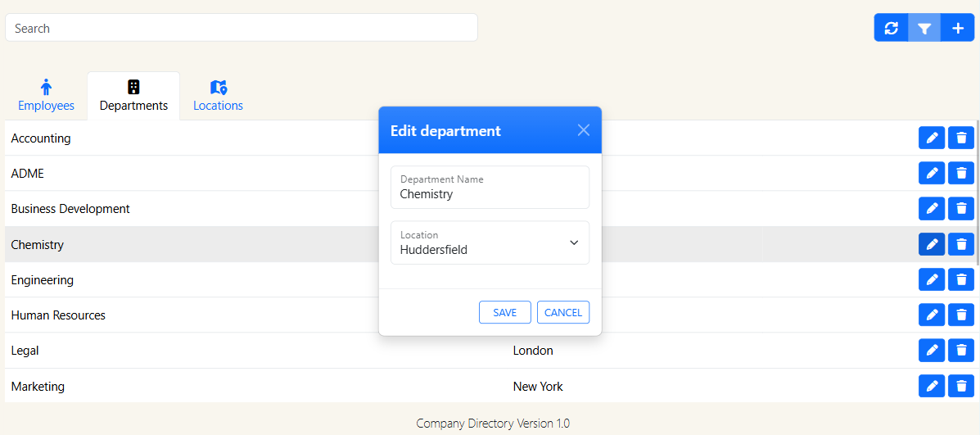Image resolution: width=980 pixels, height=435 pixels.
Task: Click trash icon for Marketing row
Action: tap(961, 386)
